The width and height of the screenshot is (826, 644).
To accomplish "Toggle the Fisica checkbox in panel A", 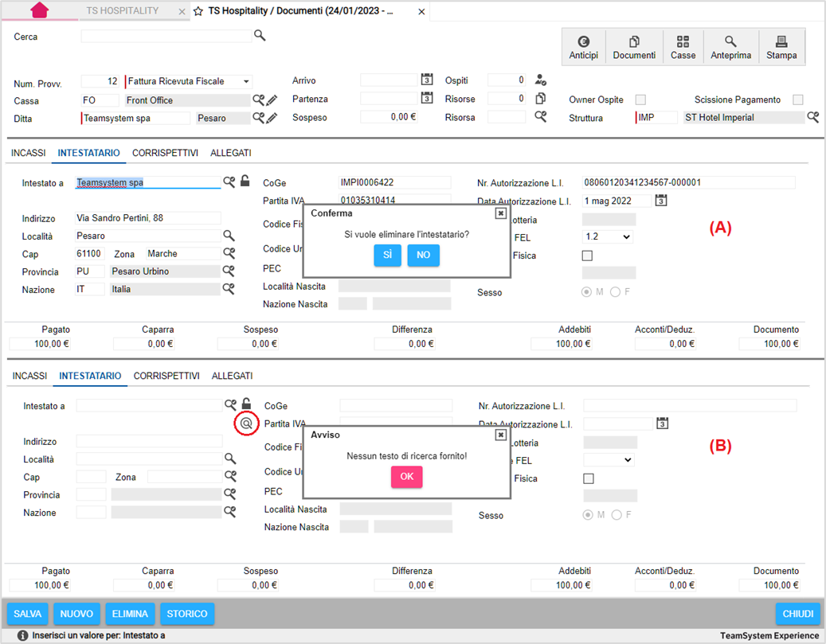I will (587, 256).
